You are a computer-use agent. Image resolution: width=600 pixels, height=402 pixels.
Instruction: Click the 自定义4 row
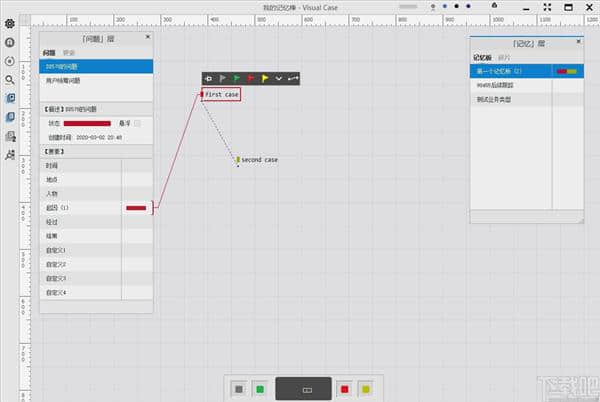(x=96, y=293)
